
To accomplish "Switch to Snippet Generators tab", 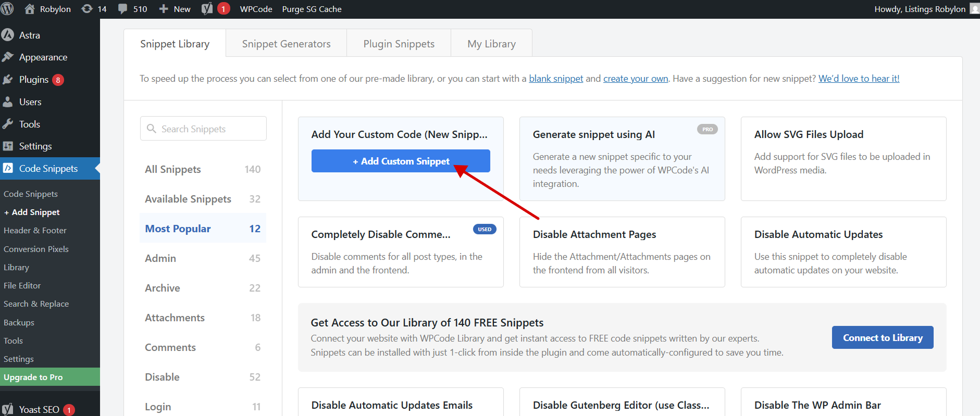I will pyautogui.click(x=287, y=44).
